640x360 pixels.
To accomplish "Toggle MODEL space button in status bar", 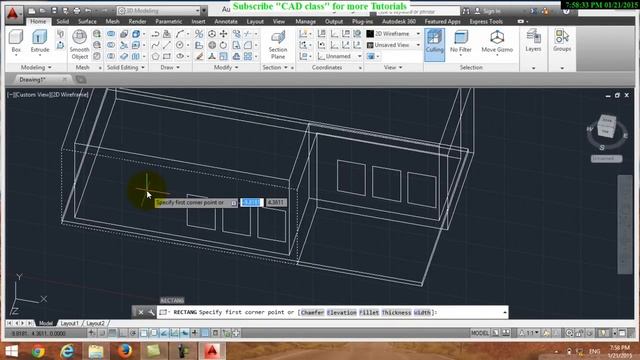I will [480, 333].
